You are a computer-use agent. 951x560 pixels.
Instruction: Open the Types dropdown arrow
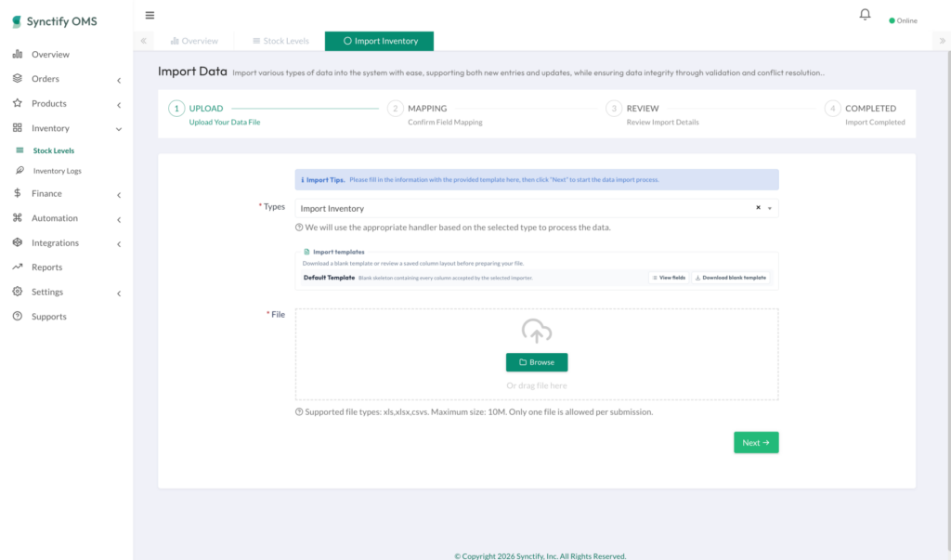(770, 209)
